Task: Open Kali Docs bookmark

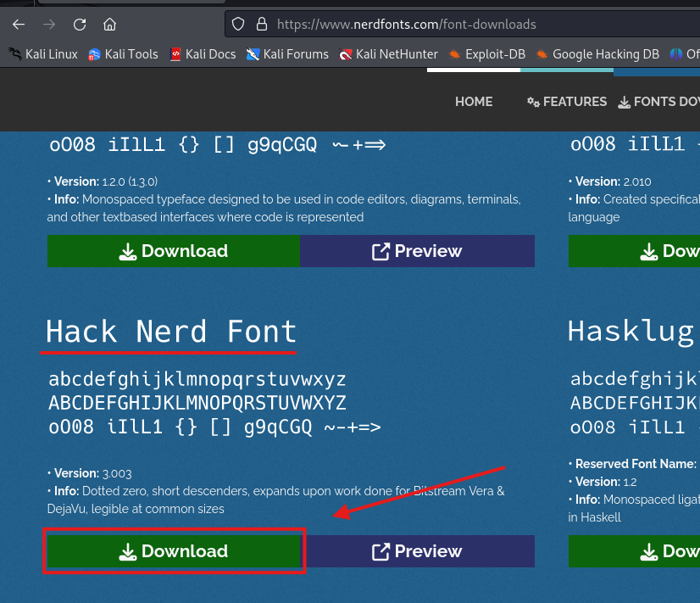Action: pos(203,54)
